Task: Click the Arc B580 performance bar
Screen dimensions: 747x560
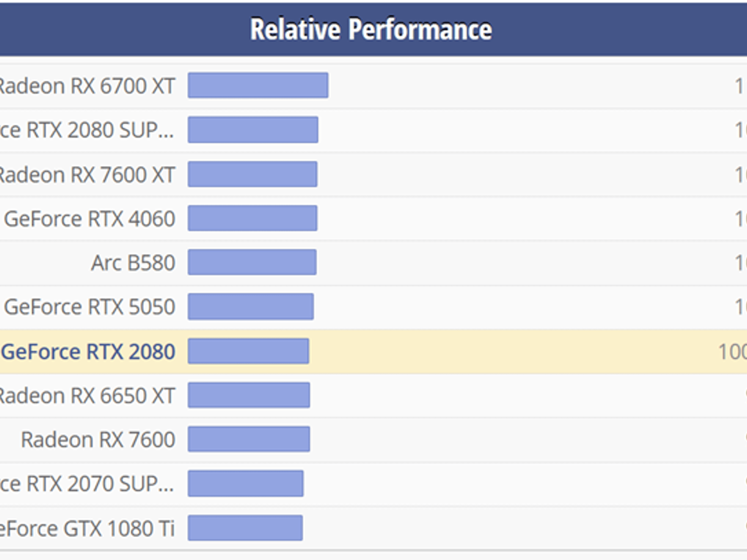Action: pos(252,262)
